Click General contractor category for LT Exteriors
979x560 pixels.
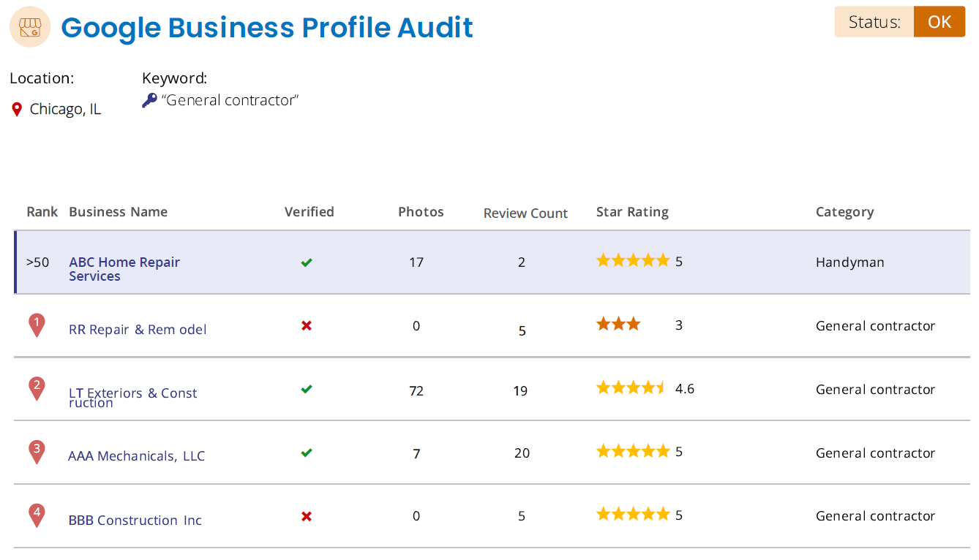[x=875, y=390]
